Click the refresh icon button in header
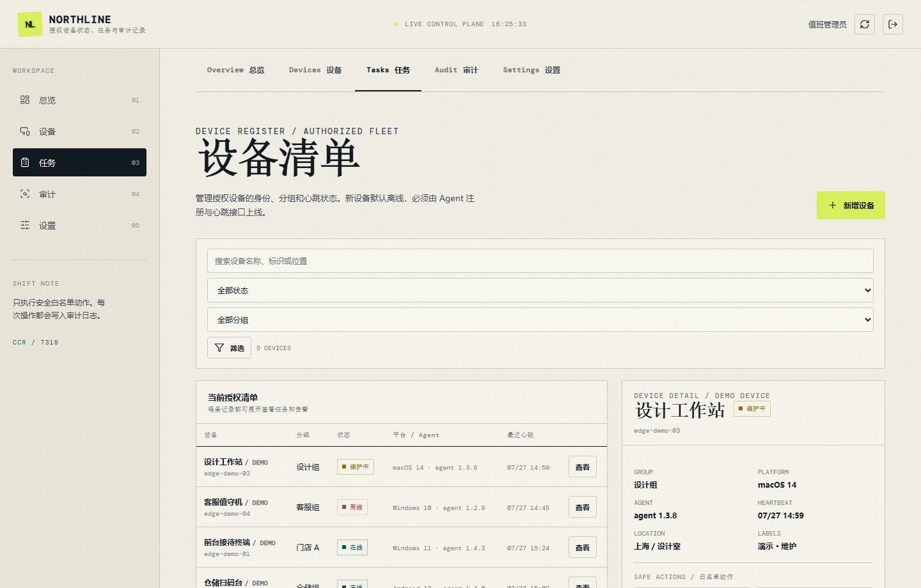The width and height of the screenshot is (921, 588). (865, 24)
